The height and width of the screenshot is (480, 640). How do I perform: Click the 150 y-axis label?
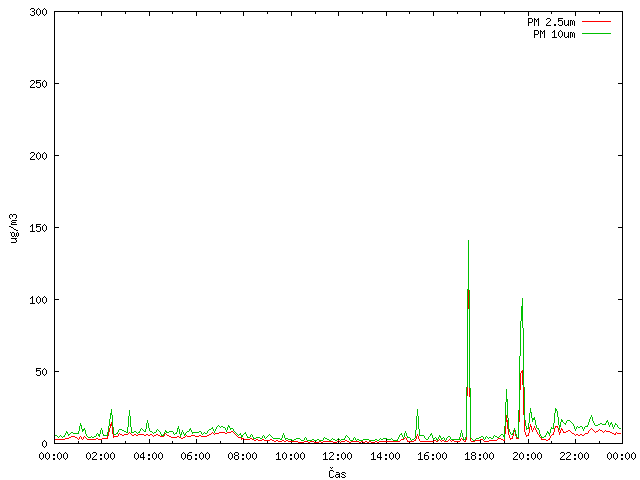[x=38, y=228]
